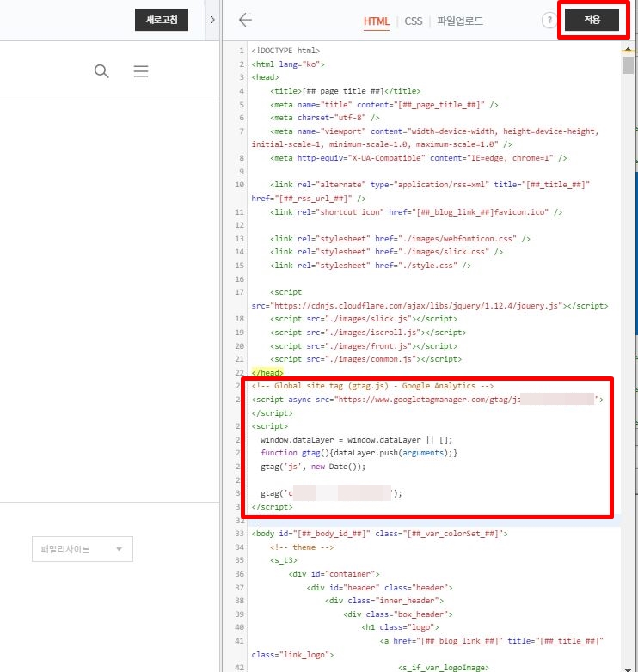The image size is (638, 672).
Task: Click the slick.js script line
Action: click(364, 319)
